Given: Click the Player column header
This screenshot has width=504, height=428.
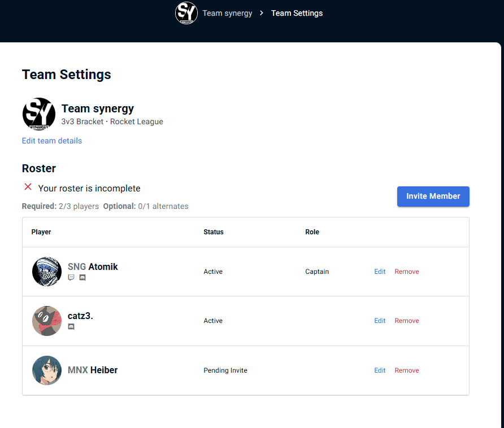Looking at the screenshot, I should click(41, 232).
